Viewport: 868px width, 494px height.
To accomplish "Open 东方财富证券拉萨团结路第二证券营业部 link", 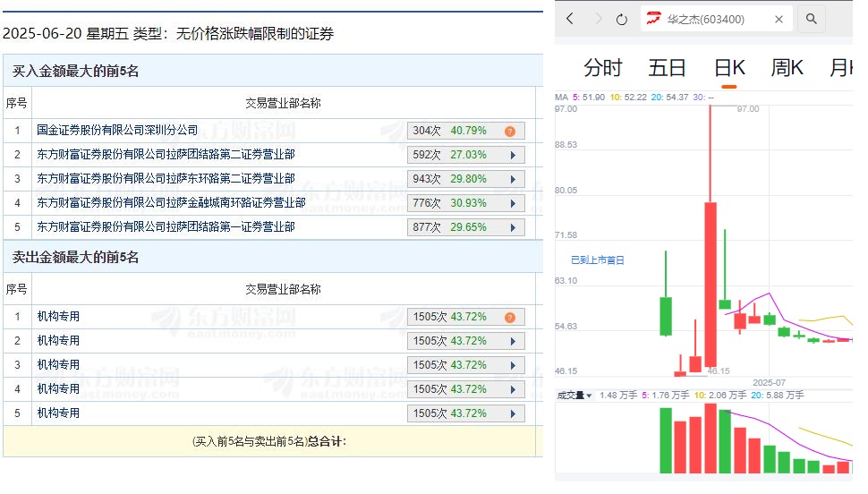I will pos(166,155).
